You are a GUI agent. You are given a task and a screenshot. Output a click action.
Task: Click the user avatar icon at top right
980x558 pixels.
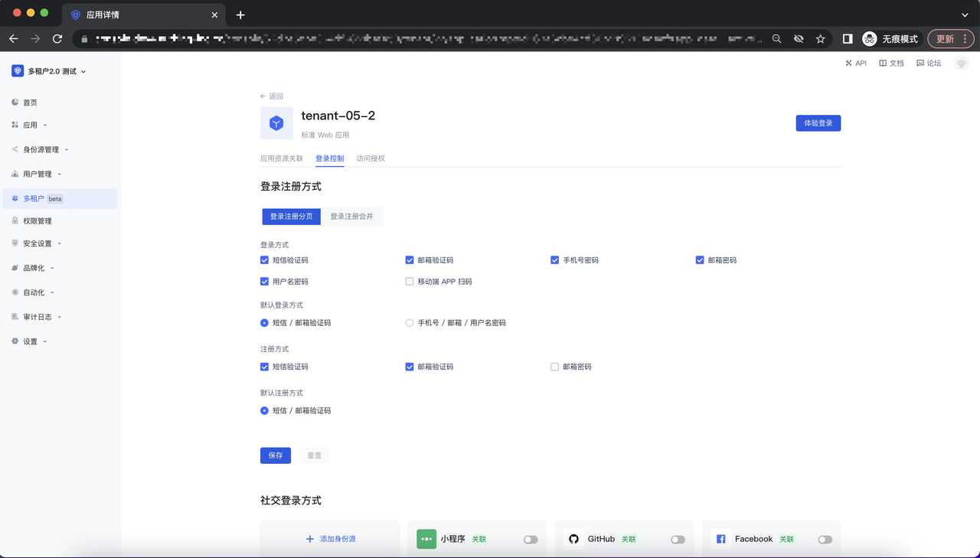(962, 64)
